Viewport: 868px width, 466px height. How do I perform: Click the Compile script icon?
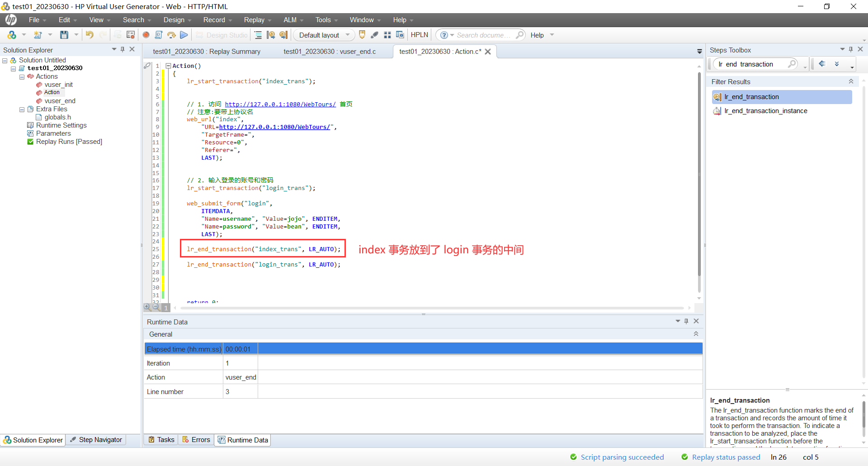point(159,35)
